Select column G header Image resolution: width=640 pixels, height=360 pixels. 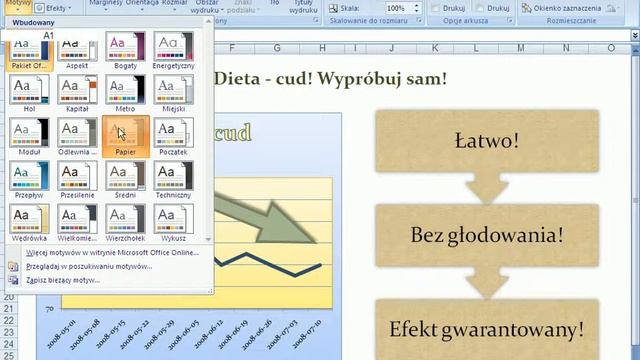[277, 48]
